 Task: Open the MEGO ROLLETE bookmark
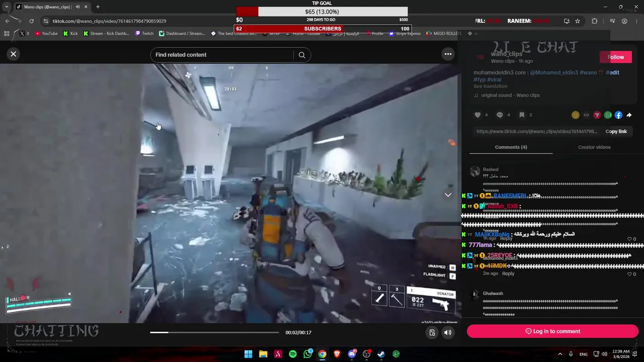click(x=444, y=34)
